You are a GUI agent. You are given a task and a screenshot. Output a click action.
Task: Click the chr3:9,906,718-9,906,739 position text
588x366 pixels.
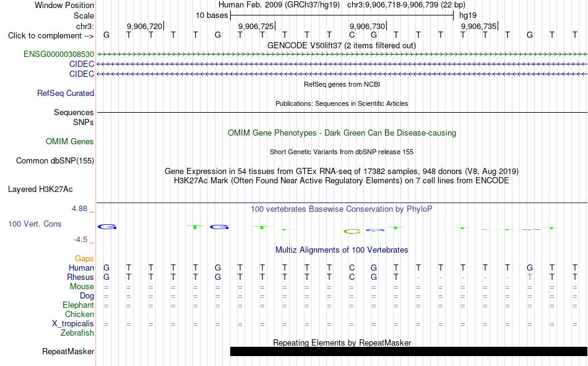(406, 5)
